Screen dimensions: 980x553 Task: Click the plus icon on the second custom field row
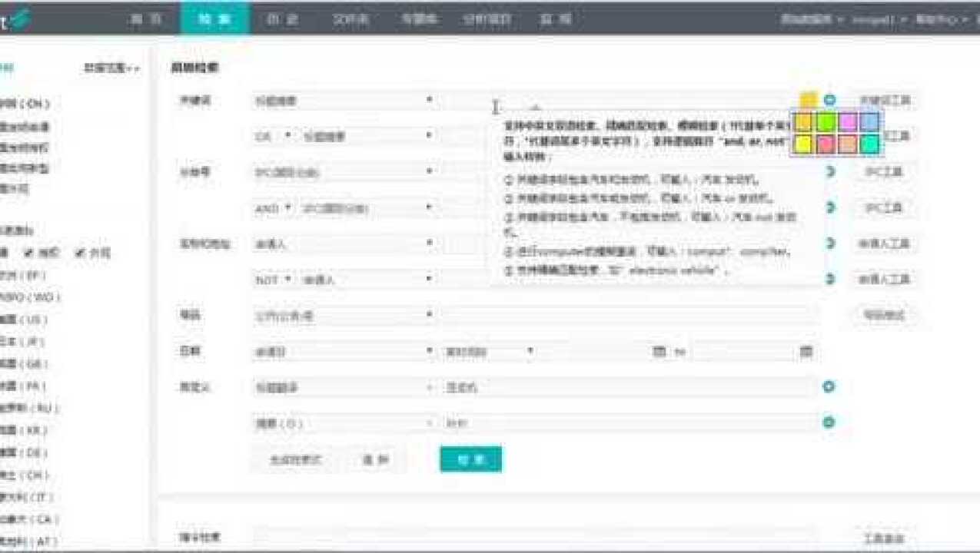tap(829, 422)
